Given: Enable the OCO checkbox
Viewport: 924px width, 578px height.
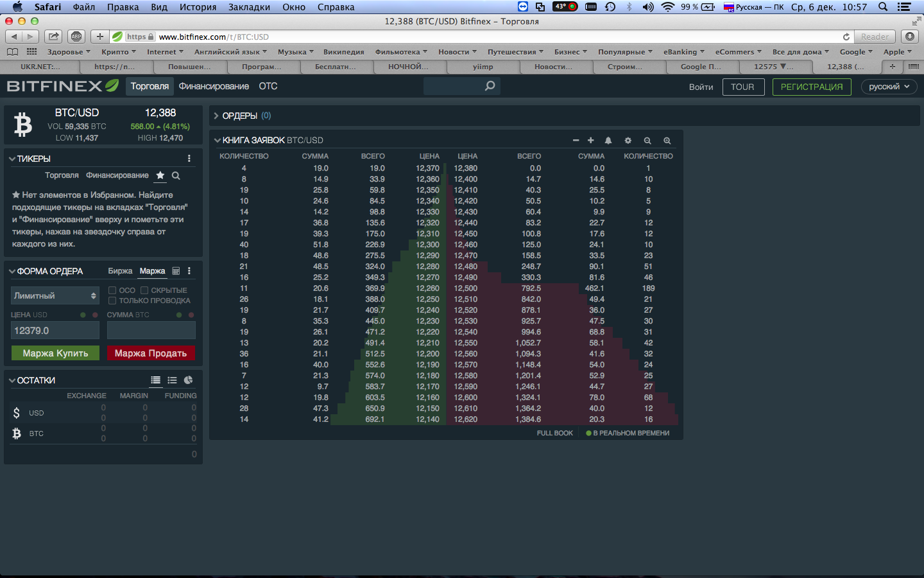Looking at the screenshot, I should (112, 290).
